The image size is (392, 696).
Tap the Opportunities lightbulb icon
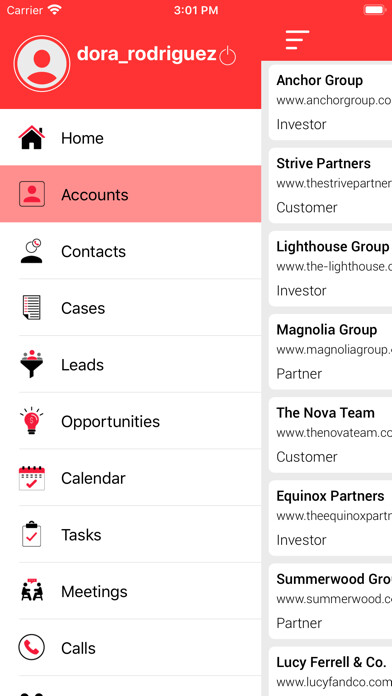32,420
